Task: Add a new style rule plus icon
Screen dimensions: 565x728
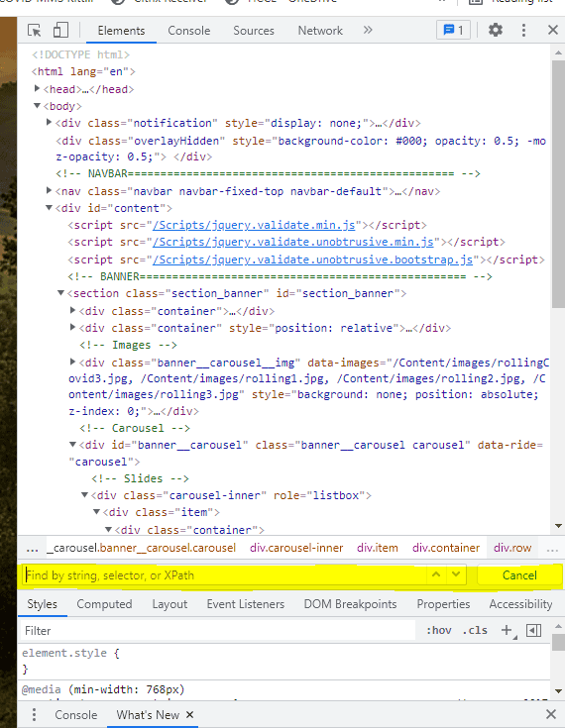Action: click(508, 630)
